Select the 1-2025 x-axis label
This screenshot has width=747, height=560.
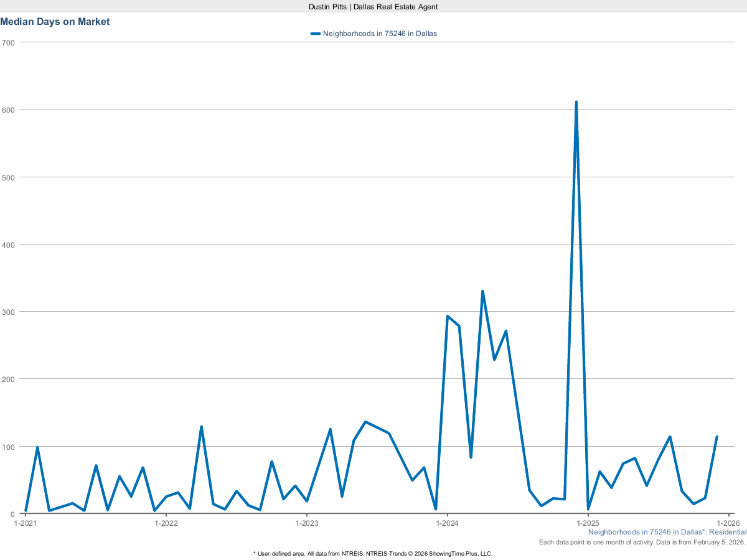588,523
